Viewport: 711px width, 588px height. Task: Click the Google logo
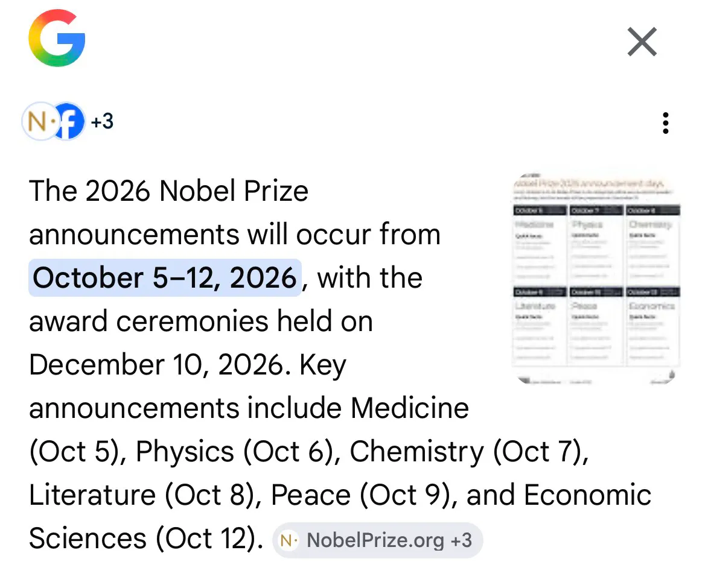(x=57, y=39)
